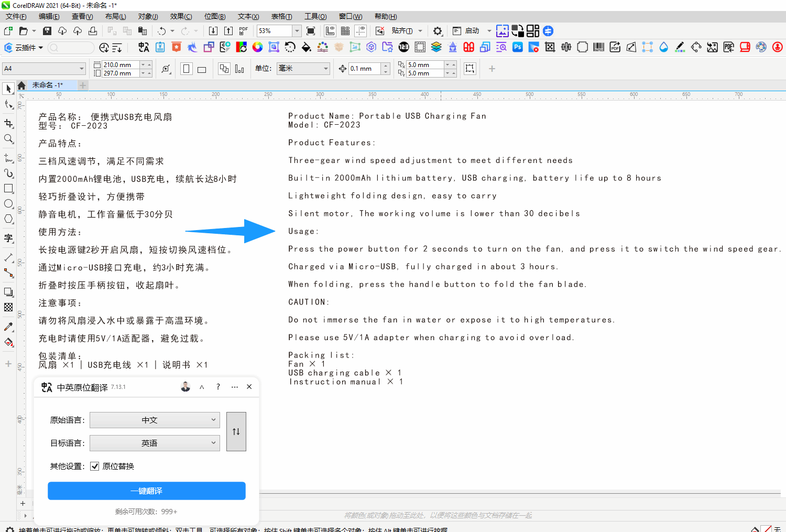This screenshot has height=532, width=786.
Task: Click the Welcome screen home tab button
Action: 21,85
